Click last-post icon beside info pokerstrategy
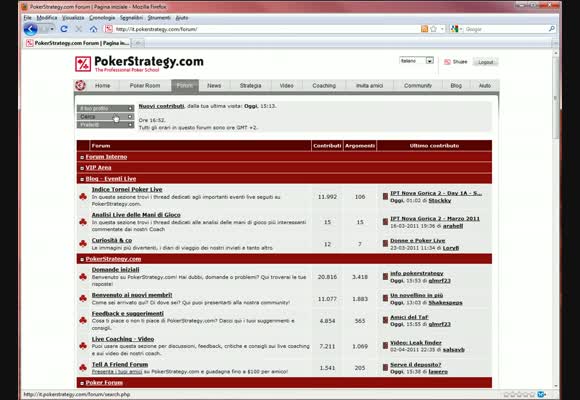The image size is (580, 400). 385,276
